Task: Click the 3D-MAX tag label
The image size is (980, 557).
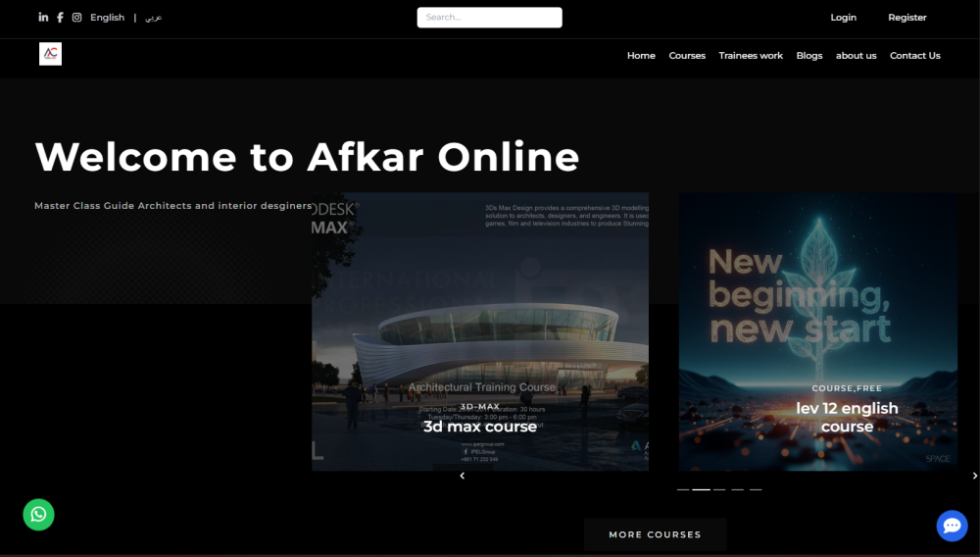Action: coord(480,406)
